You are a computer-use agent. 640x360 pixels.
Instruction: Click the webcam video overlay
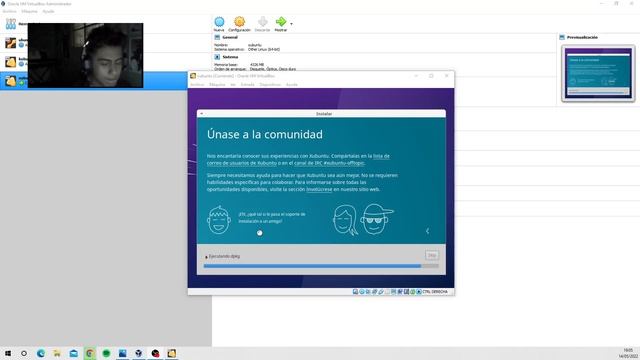point(85,55)
